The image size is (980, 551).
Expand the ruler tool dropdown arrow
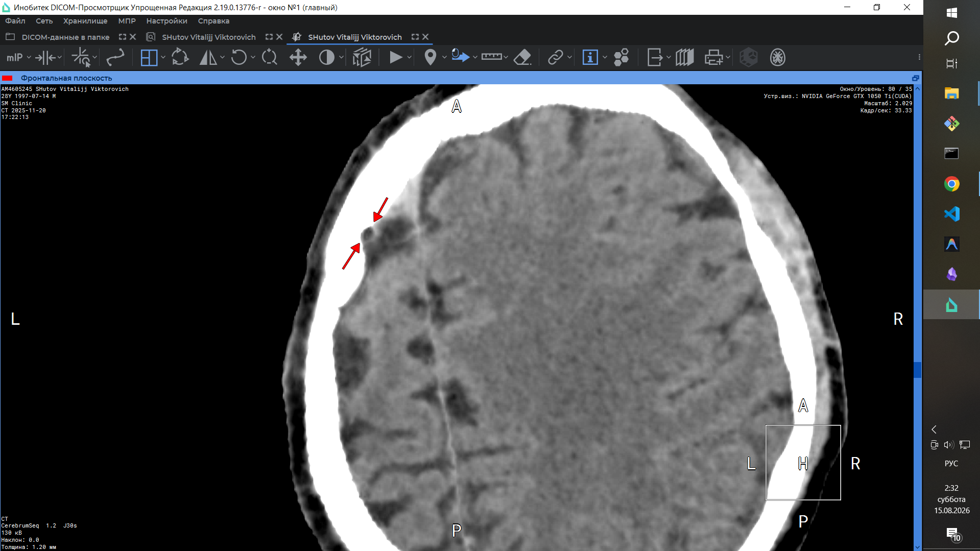[x=506, y=57]
